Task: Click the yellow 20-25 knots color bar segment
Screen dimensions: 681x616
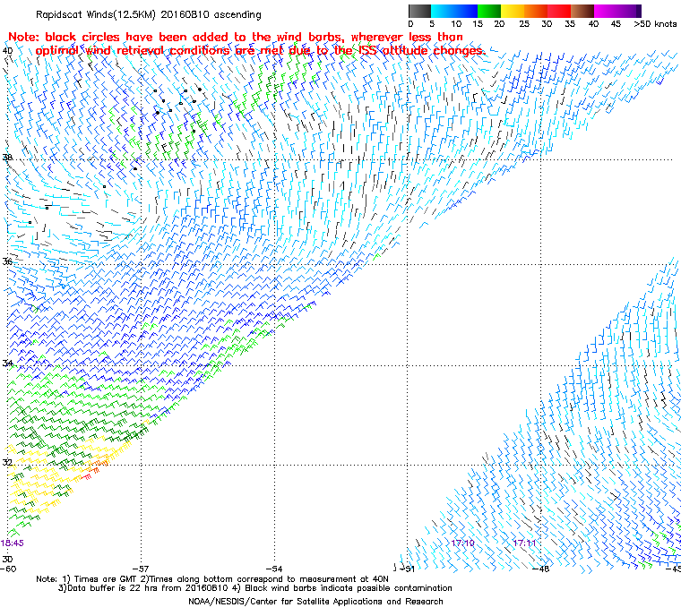Action: pyautogui.click(x=513, y=11)
